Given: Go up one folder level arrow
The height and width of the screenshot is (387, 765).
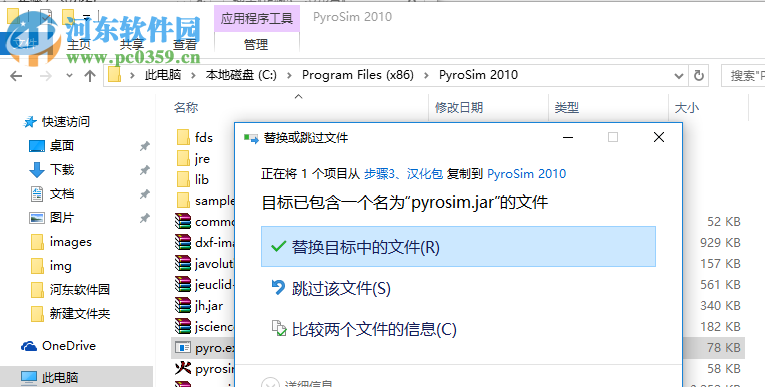Looking at the screenshot, I should tap(89, 76).
